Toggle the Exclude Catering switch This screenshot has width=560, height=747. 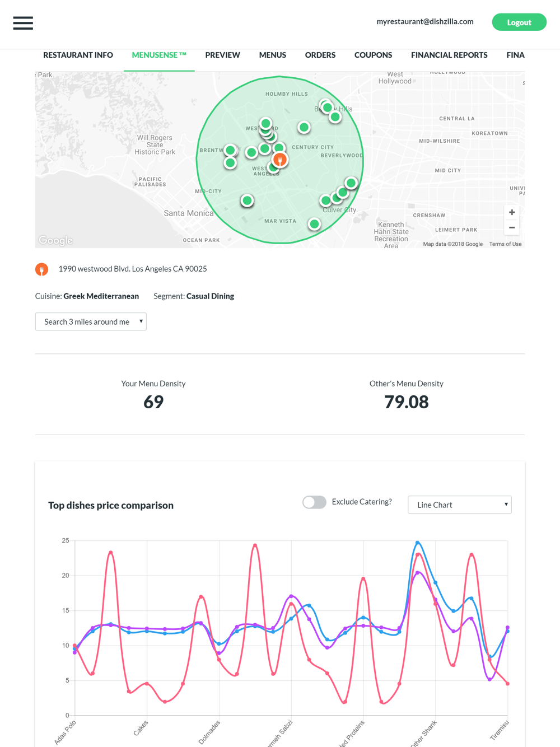314,502
